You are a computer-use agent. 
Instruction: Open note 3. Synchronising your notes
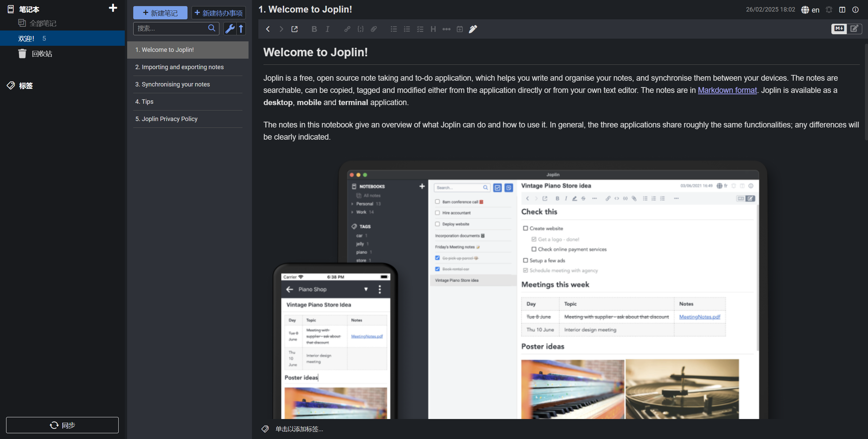[x=188, y=84]
